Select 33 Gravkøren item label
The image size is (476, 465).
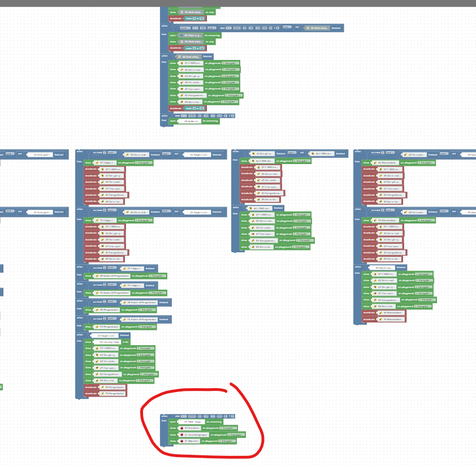click(x=192, y=428)
